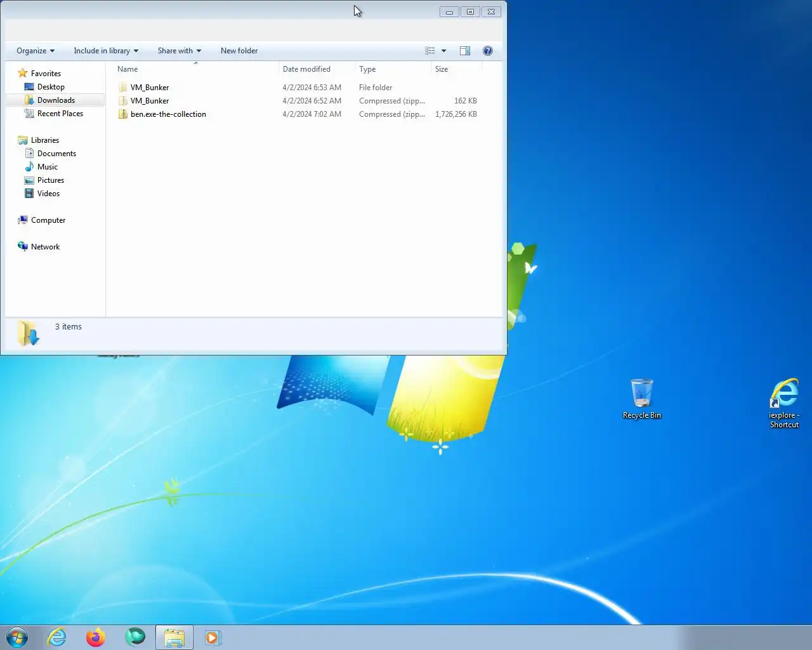Open the Music library
Viewport: 812px width, 650px height.
(x=48, y=167)
